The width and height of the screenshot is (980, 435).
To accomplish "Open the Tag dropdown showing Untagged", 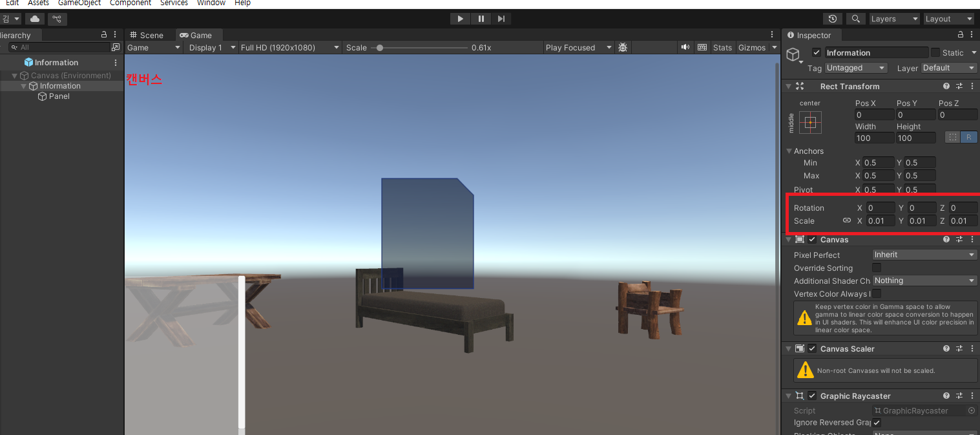I will tap(857, 68).
